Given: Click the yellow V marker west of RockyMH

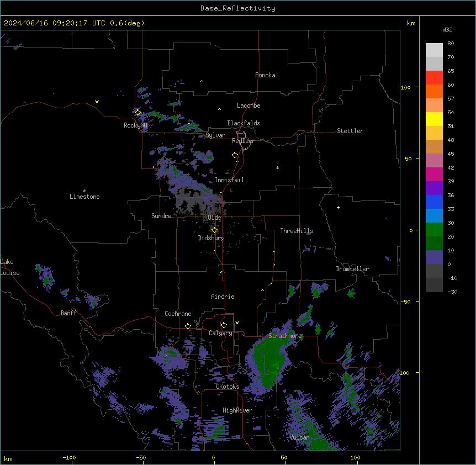Looking at the screenshot, I should (97, 102).
